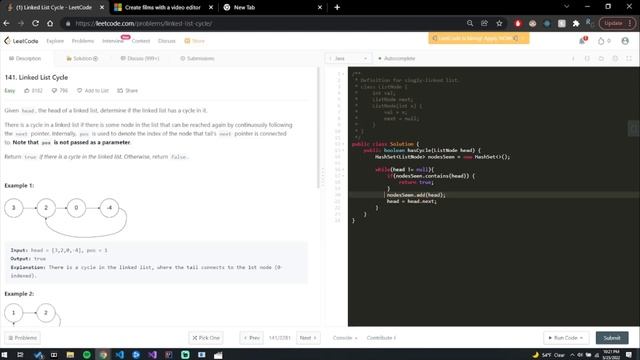Image resolution: width=640 pixels, height=360 pixels.
Task: Expand the Run Code dropdown arrow
Action: coord(581,338)
